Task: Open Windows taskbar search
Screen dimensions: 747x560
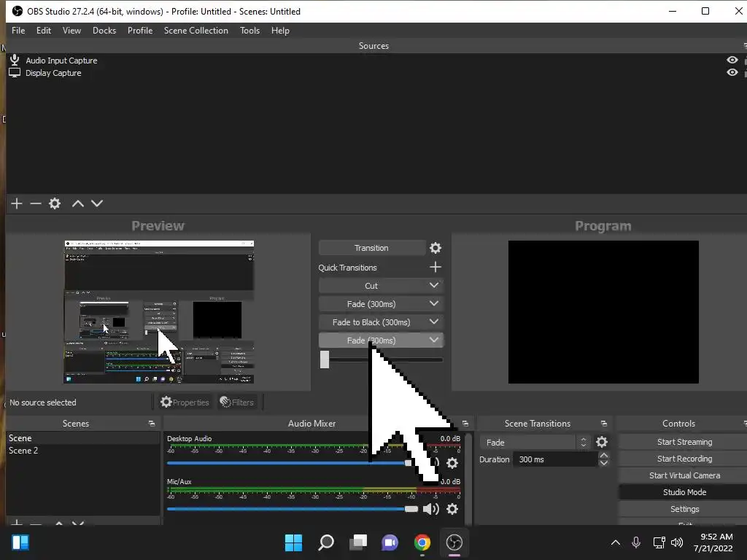Action: [x=326, y=542]
